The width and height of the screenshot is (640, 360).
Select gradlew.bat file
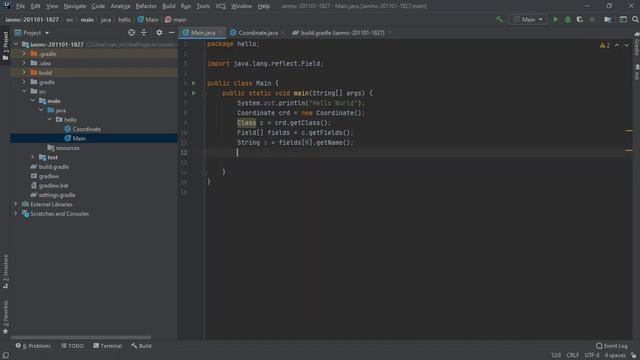pyautogui.click(x=53, y=185)
